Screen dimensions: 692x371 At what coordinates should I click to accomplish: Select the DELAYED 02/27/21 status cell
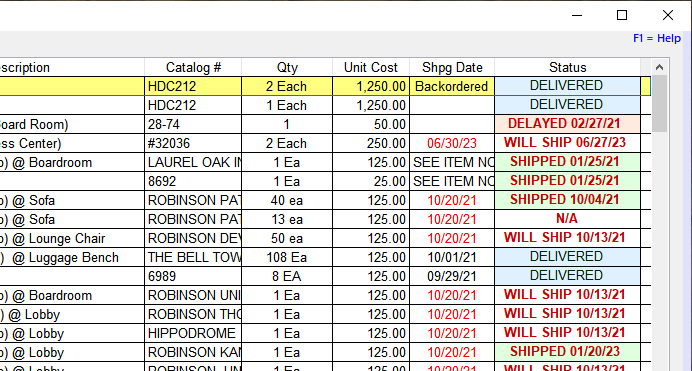click(x=568, y=124)
